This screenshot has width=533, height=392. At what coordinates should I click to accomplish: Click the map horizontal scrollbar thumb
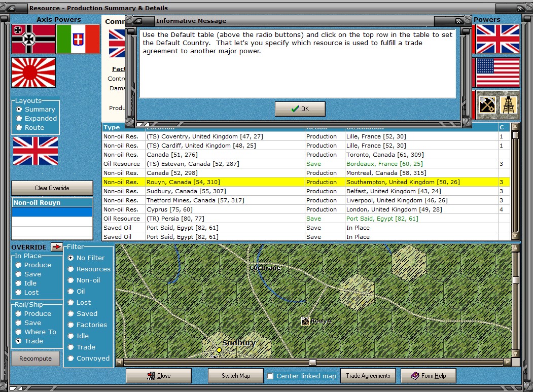tap(312, 362)
